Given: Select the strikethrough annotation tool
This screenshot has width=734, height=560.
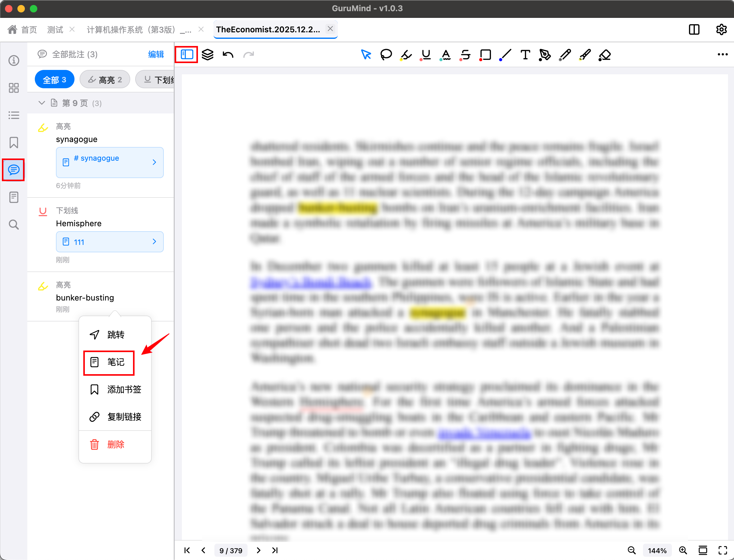Looking at the screenshot, I should click(465, 55).
